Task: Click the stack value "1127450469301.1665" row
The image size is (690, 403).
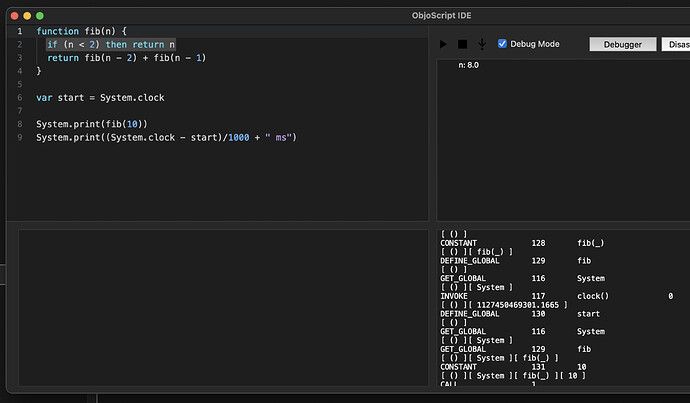Action: pos(504,305)
